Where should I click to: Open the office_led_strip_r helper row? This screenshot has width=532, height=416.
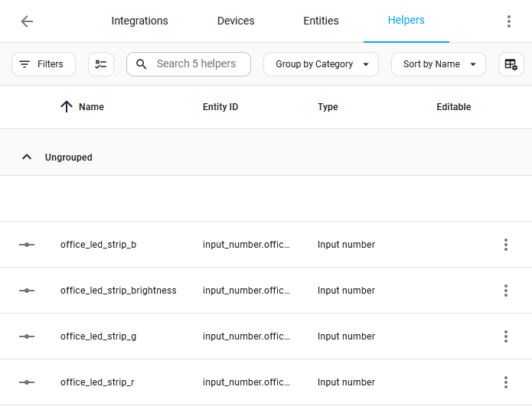tap(97, 382)
